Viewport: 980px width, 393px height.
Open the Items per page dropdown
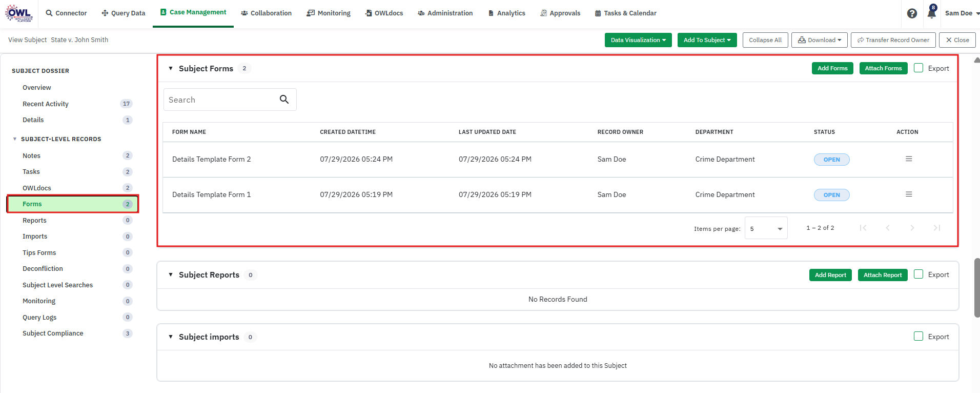click(766, 228)
